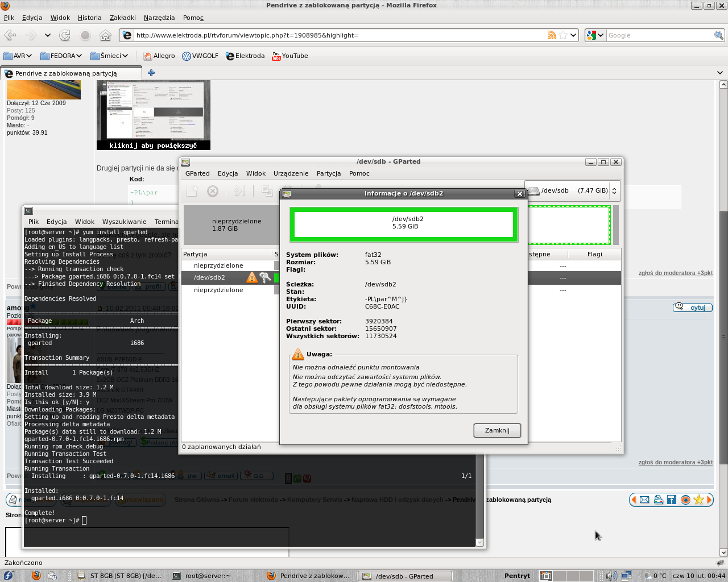The image size is (728, 582).
Task: Expand the FEDORA bookmarks folder
Action: coord(61,56)
